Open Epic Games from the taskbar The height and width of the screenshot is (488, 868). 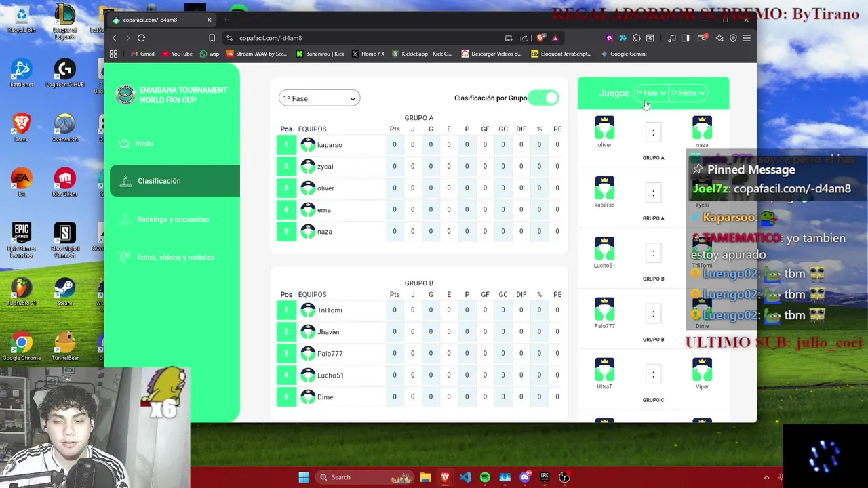tap(545, 477)
